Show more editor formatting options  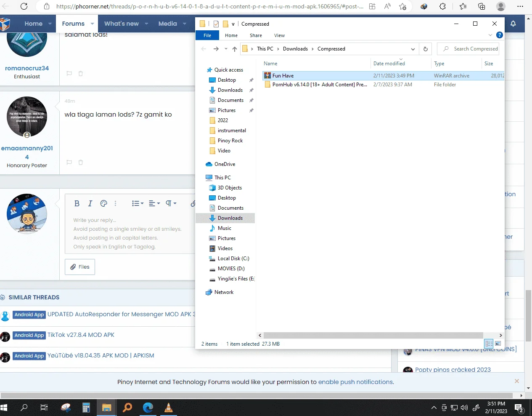(115, 203)
